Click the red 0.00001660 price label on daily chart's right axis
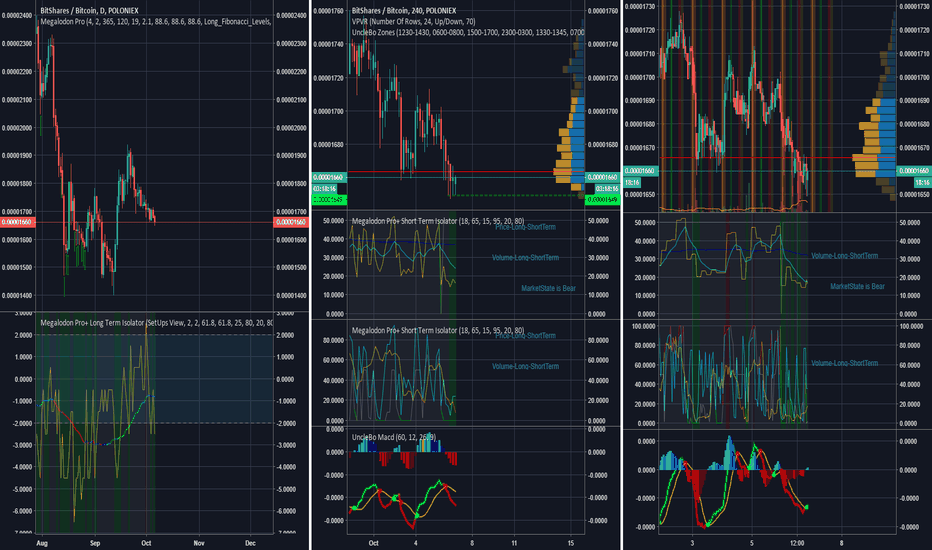The image size is (932, 550). tap(291, 222)
